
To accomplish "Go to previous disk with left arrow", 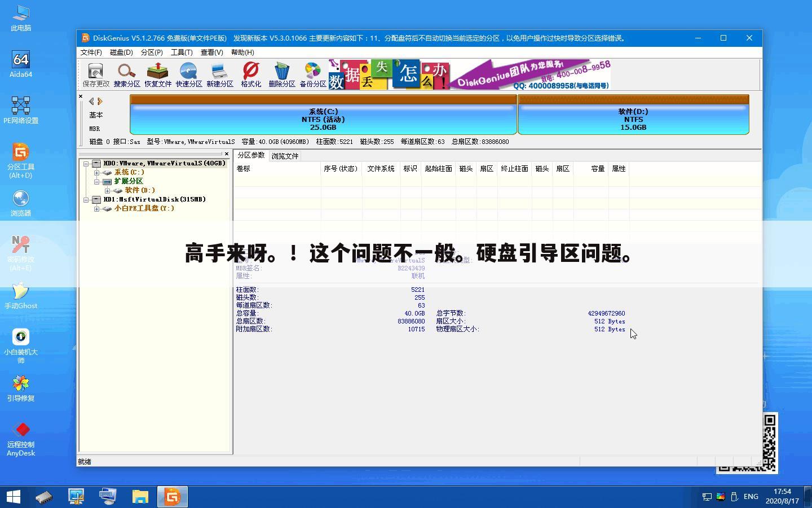I will tap(91, 102).
